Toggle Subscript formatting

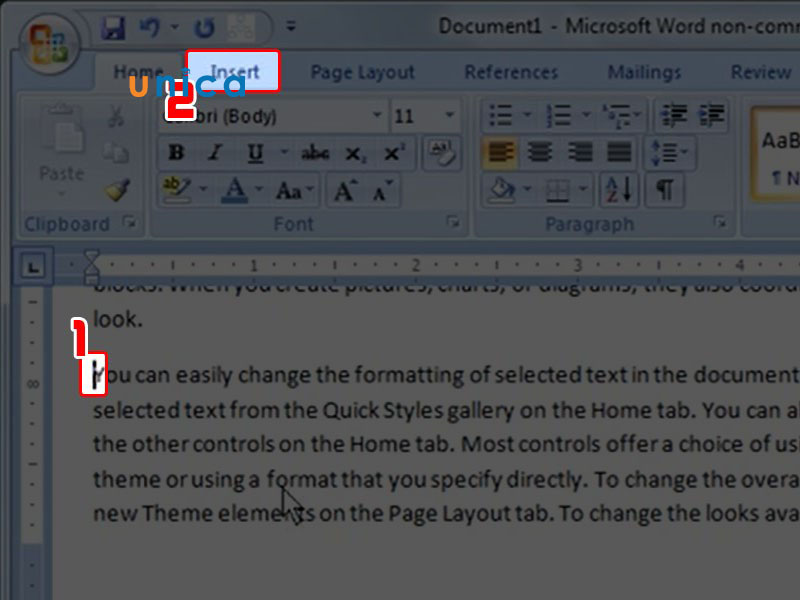354,153
